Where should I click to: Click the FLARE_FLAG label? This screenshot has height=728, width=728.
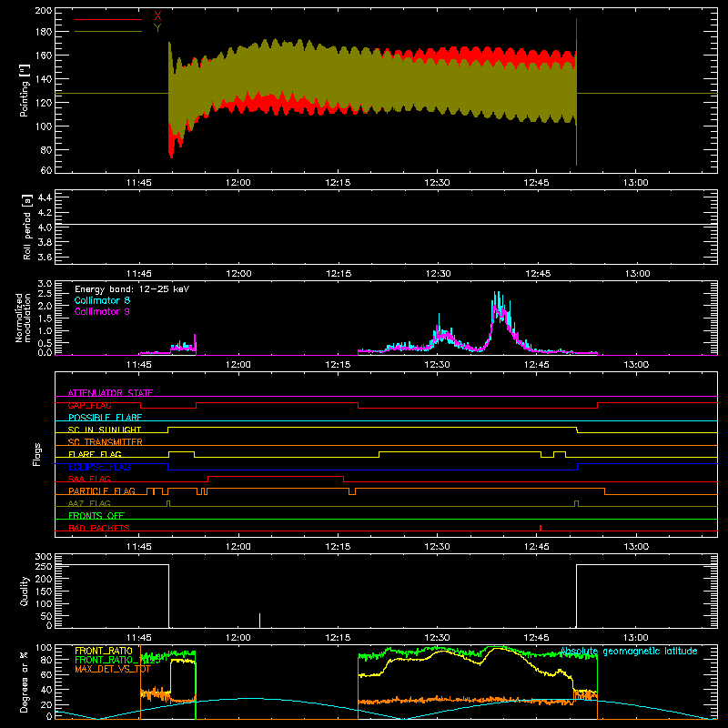click(x=95, y=454)
